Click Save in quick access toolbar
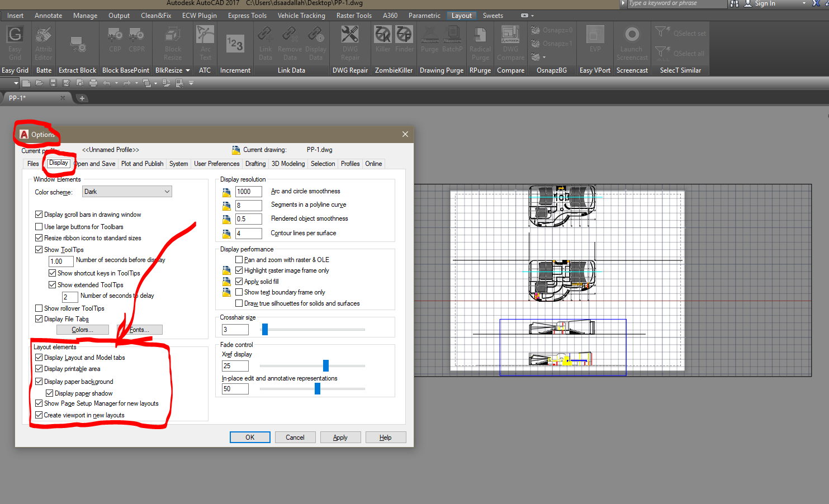 (53, 83)
